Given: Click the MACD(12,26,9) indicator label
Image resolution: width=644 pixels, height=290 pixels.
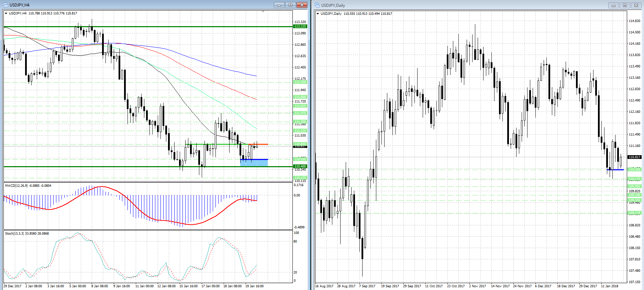Looking at the screenshot, I should click(28, 186).
